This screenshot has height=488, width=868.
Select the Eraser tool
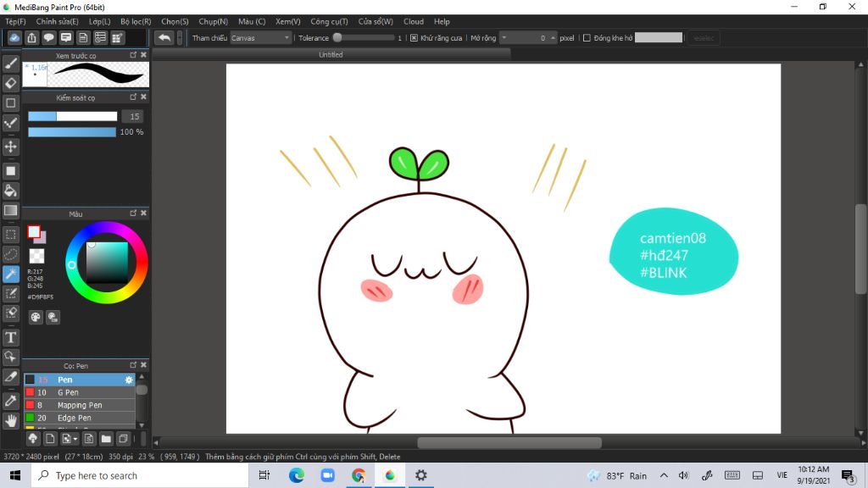click(x=10, y=83)
